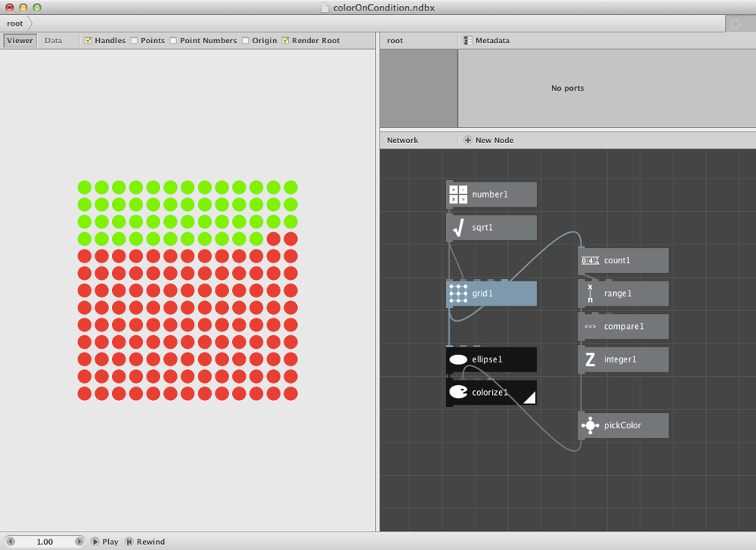Click the No ports message
The image size is (756, 550).
pyautogui.click(x=568, y=89)
